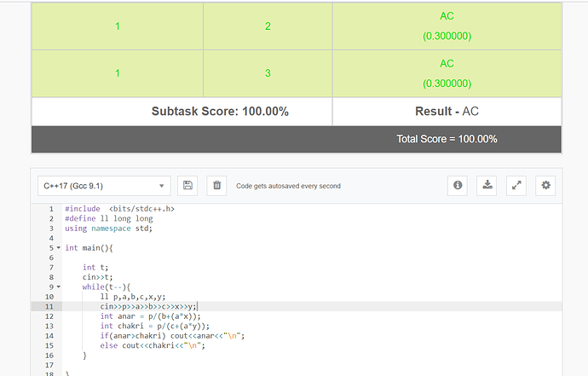Place cursor on '#define ll long long' line
The image size is (588, 376).
pyautogui.click(x=109, y=218)
